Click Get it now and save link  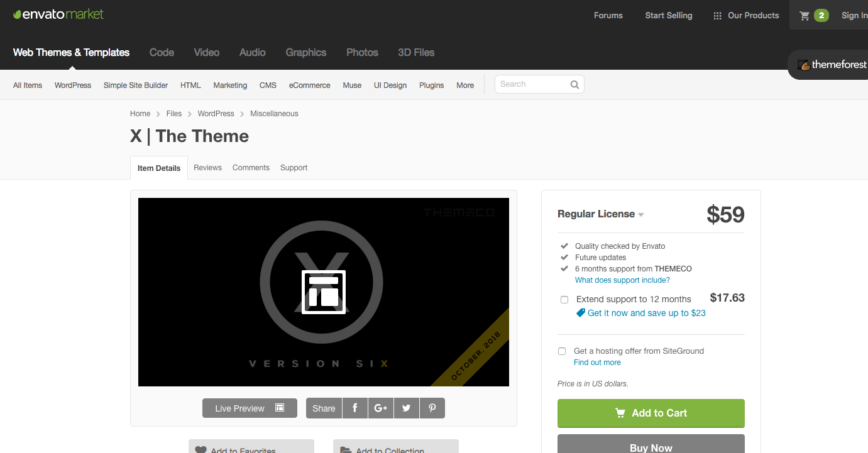(x=647, y=313)
